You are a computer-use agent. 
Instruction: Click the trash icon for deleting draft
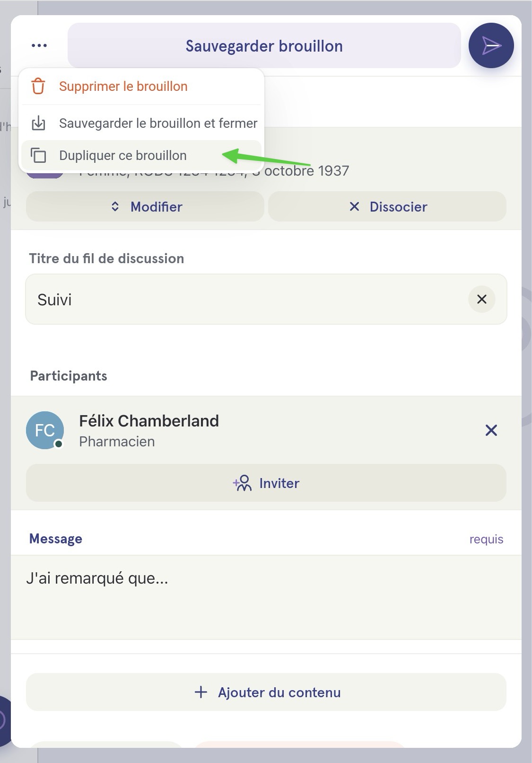[38, 87]
